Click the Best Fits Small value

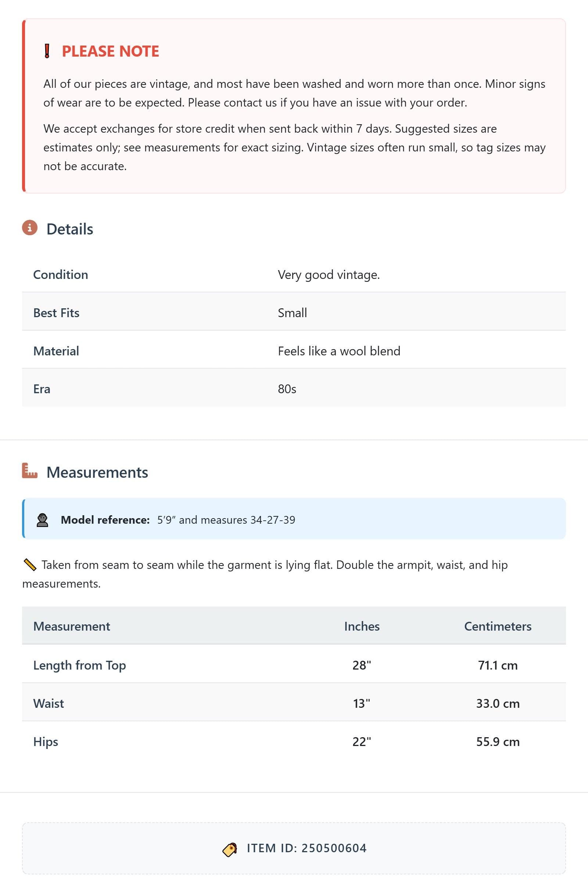pyautogui.click(x=292, y=312)
